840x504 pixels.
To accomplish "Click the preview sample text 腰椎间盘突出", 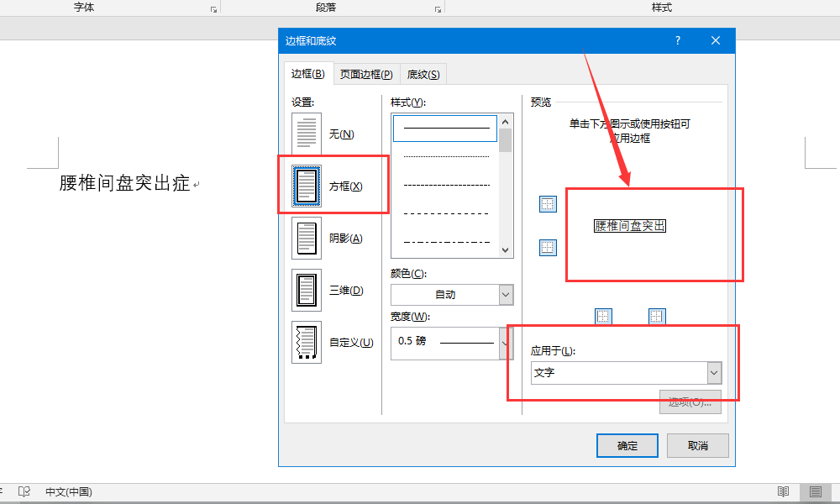I will [x=629, y=226].
